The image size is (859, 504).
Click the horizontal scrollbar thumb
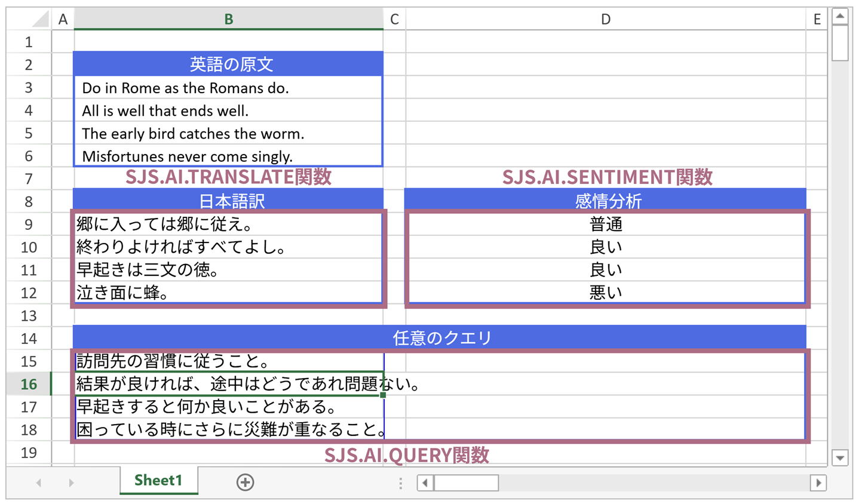[466, 483]
